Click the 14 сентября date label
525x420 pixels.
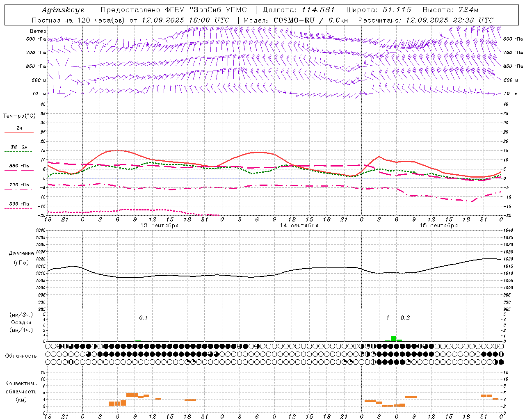[x=299, y=226]
